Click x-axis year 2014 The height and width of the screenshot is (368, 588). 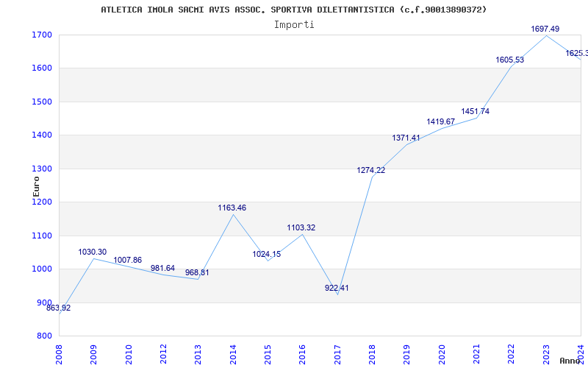click(233, 355)
